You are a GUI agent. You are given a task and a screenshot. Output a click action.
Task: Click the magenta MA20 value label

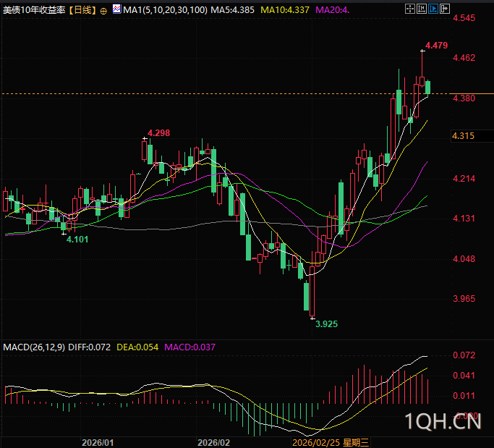click(x=333, y=10)
